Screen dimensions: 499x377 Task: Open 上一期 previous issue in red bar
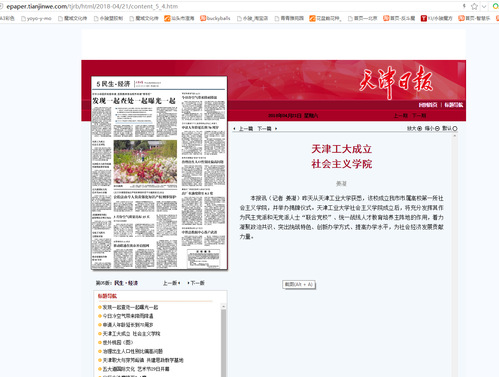coord(401,116)
